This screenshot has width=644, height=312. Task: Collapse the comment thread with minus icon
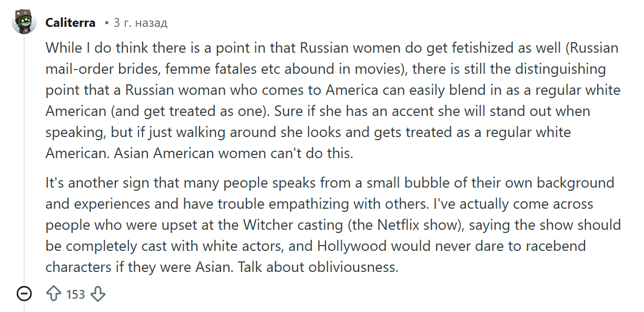tap(24, 294)
